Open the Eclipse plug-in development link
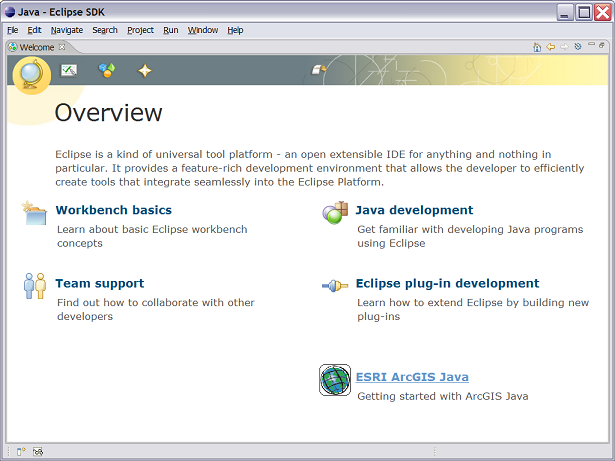This screenshot has height=461, width=615. (448, 283)
